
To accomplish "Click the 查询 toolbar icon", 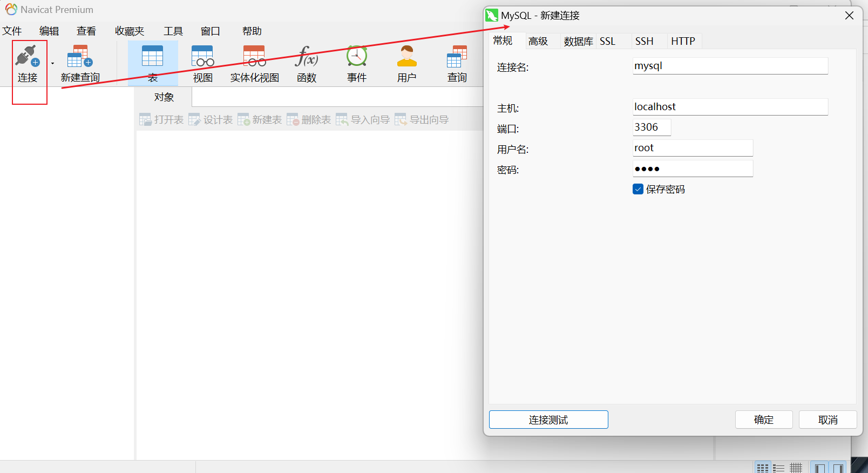I will click(457, 63).
